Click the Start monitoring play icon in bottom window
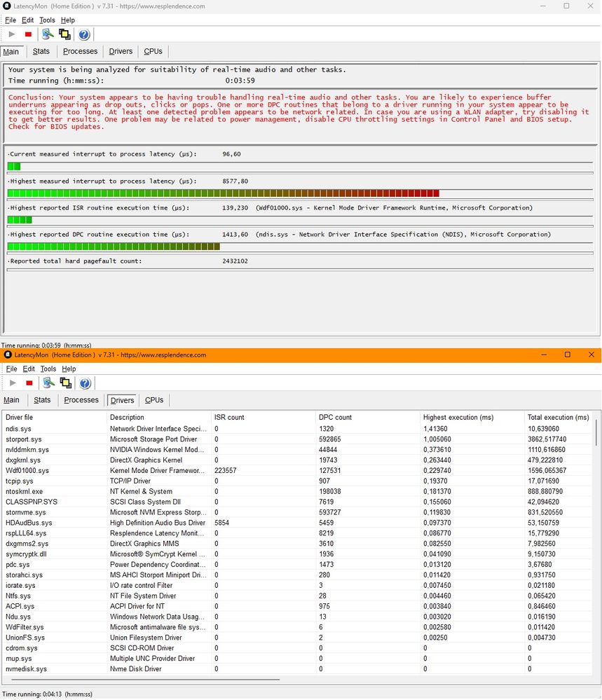The image size is (602, 700). (x=13, y=383)
